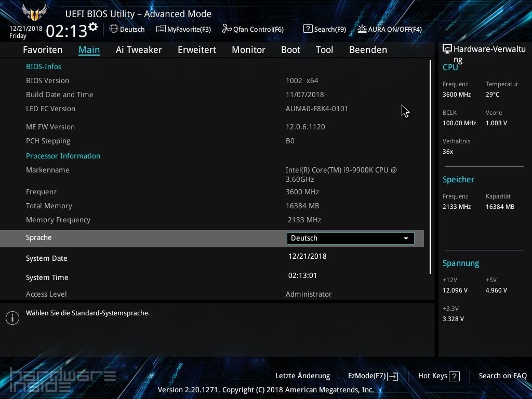
Task: Open the Favoriten tab
Action: pyautogui.click(x=43, y=50)
